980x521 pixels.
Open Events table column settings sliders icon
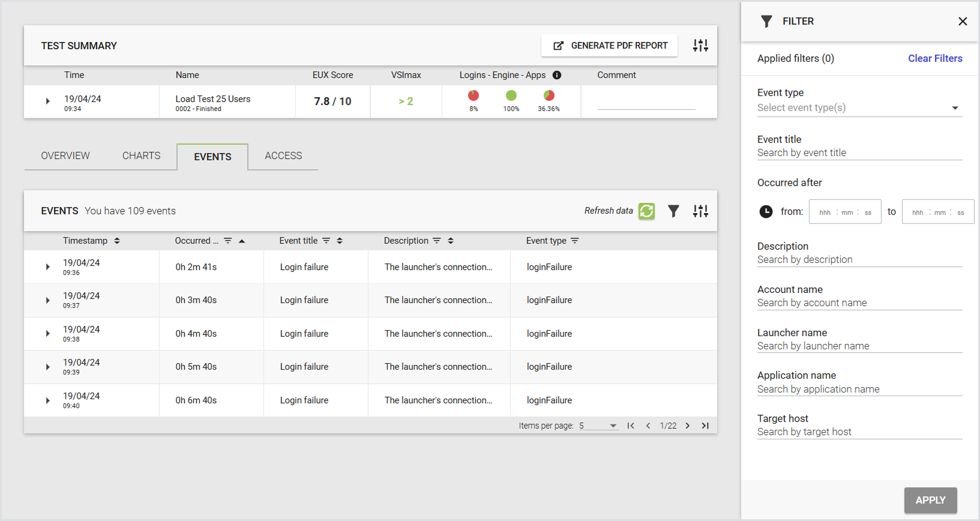coord(700,211)
